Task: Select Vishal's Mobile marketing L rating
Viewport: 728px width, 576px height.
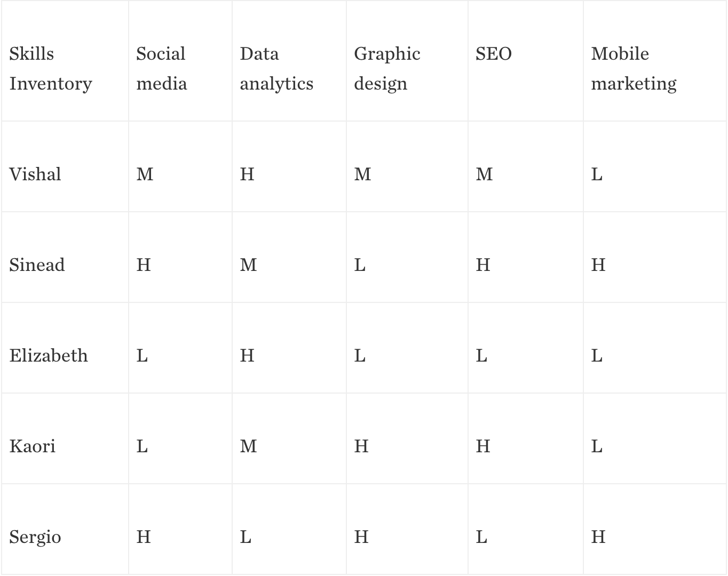Action: [x=597, y=174]
